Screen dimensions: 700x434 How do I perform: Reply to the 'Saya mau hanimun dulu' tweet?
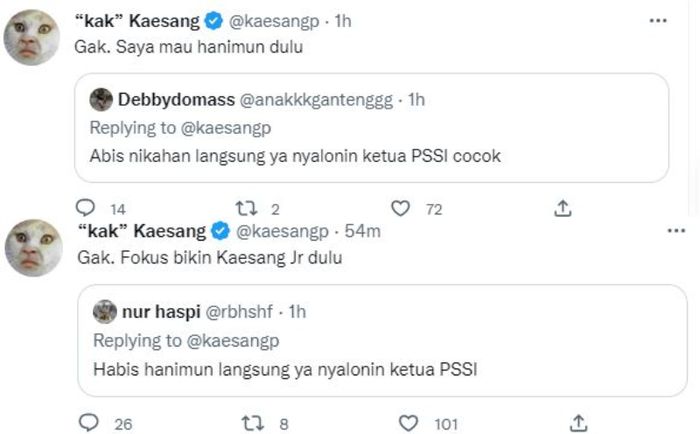(x=87, y=208)
